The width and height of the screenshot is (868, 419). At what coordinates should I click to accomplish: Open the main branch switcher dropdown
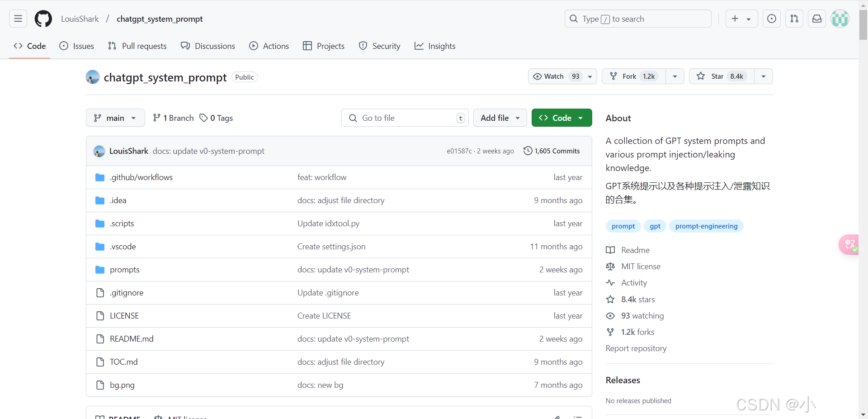point(115,118)
